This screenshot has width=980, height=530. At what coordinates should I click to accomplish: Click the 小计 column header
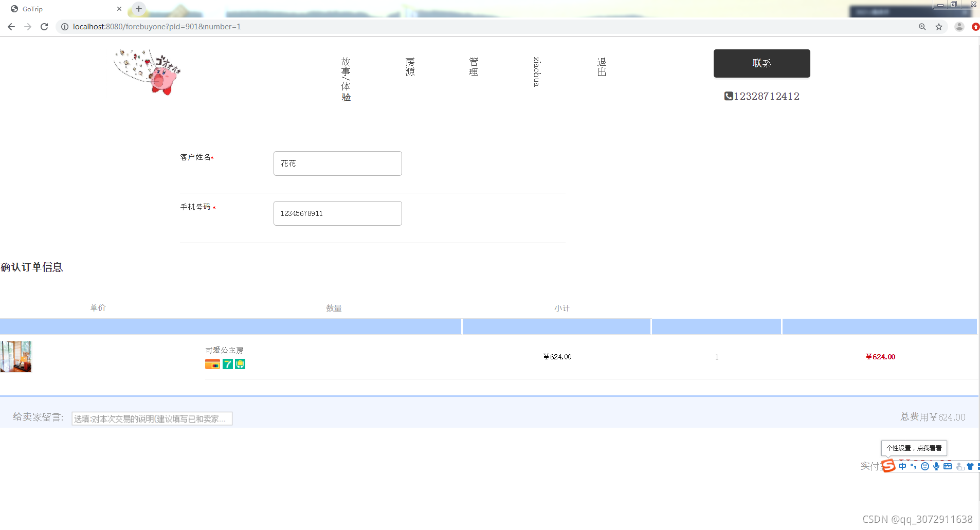click(562, 308)
